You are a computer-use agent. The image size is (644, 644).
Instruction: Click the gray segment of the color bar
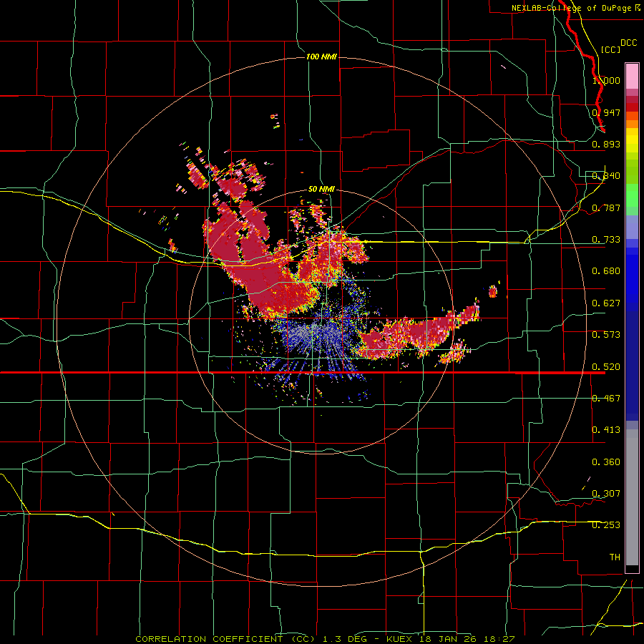point(632,497)
